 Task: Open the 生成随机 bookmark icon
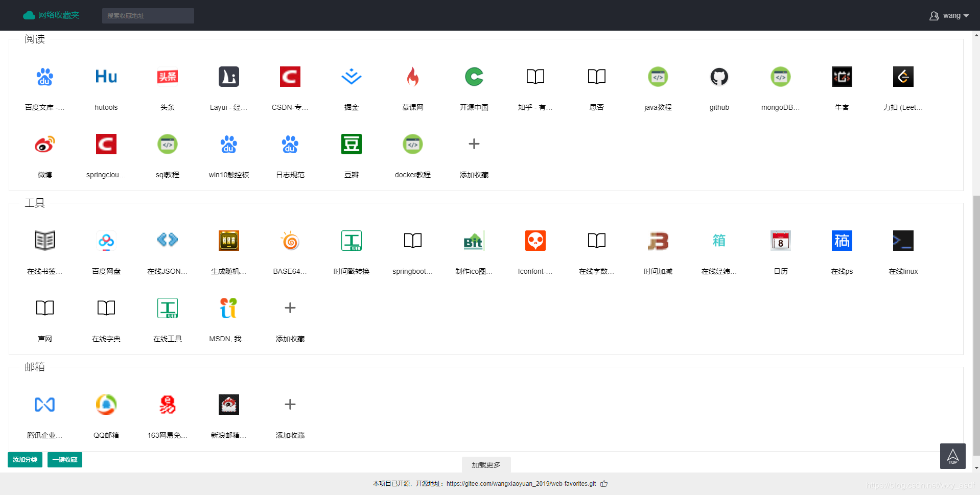pyautogui.click(x=229, y=241)
